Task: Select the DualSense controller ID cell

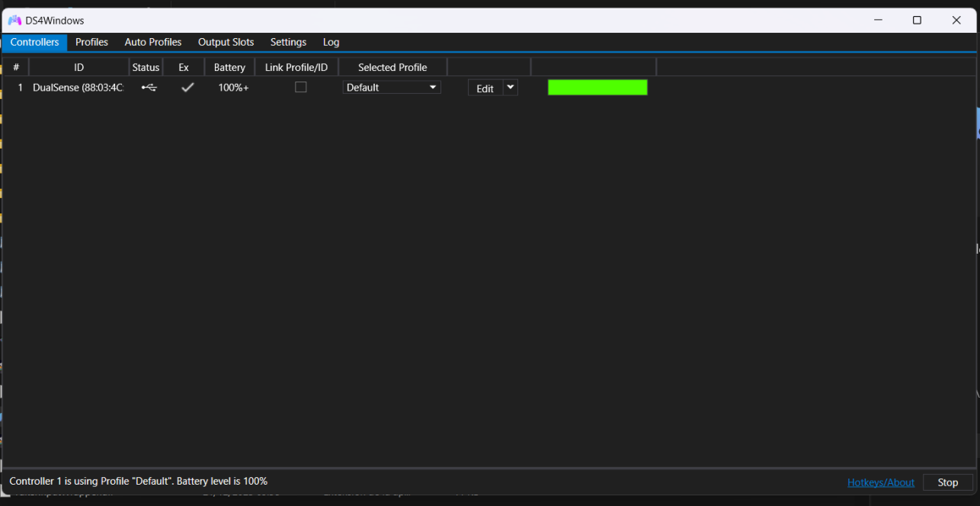Action: point(78,88)
